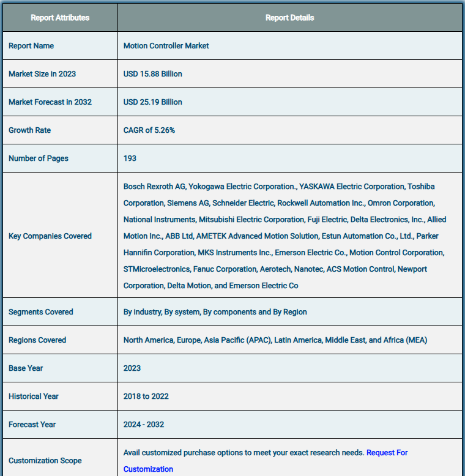Click the companies list starting with Bosch Rexroth AG
465x476 pixels.
tap(285, 236)
